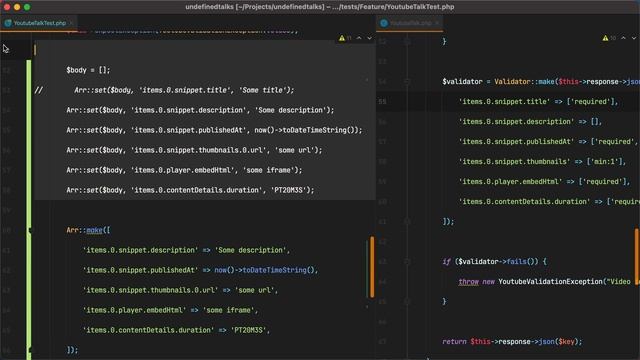Click fold end marker beside left pane closing ]);
This screenshot has width=640, height=360.
point(30,350)
